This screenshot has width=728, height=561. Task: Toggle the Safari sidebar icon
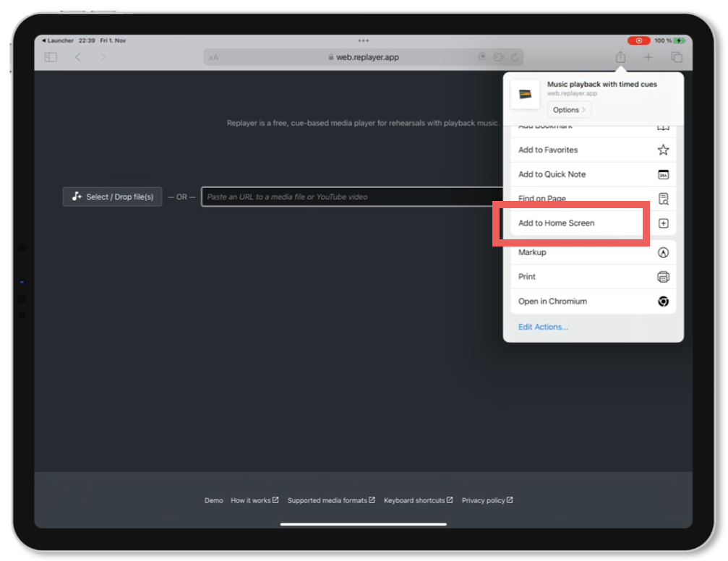(51, 57)
